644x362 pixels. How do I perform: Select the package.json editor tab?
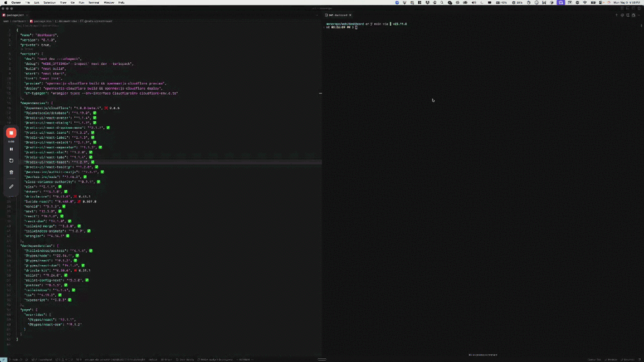15,14
